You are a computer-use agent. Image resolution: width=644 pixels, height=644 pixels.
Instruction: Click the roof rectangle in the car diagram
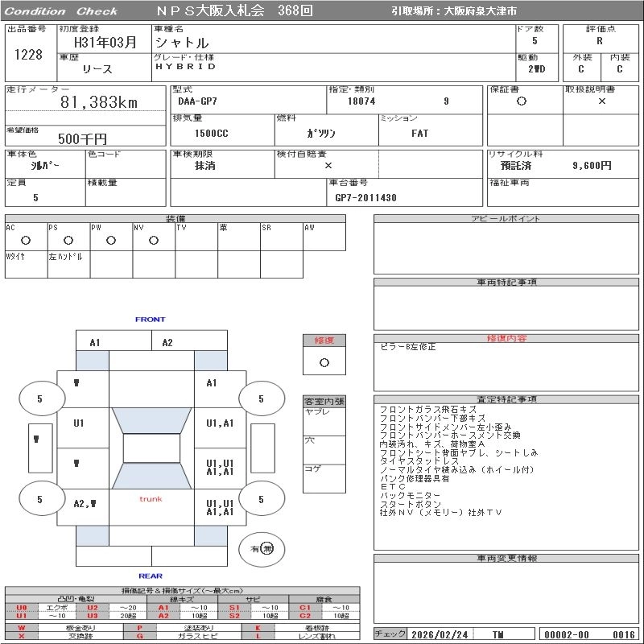pyautogui.click(x=151, y=448)
